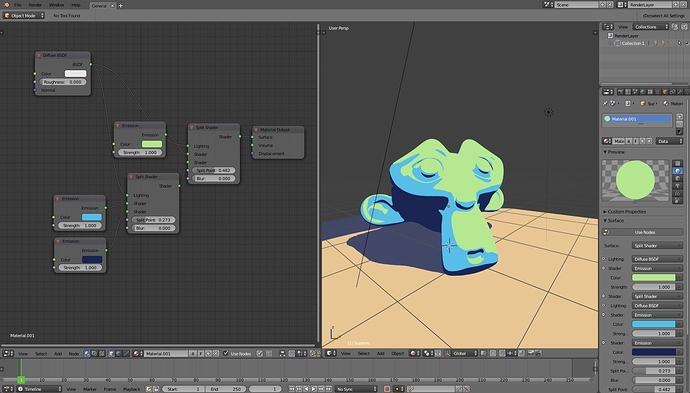Click the green sphere material preview
The width and height of the screenshot is (690, 393).
[x=635, y=180]
